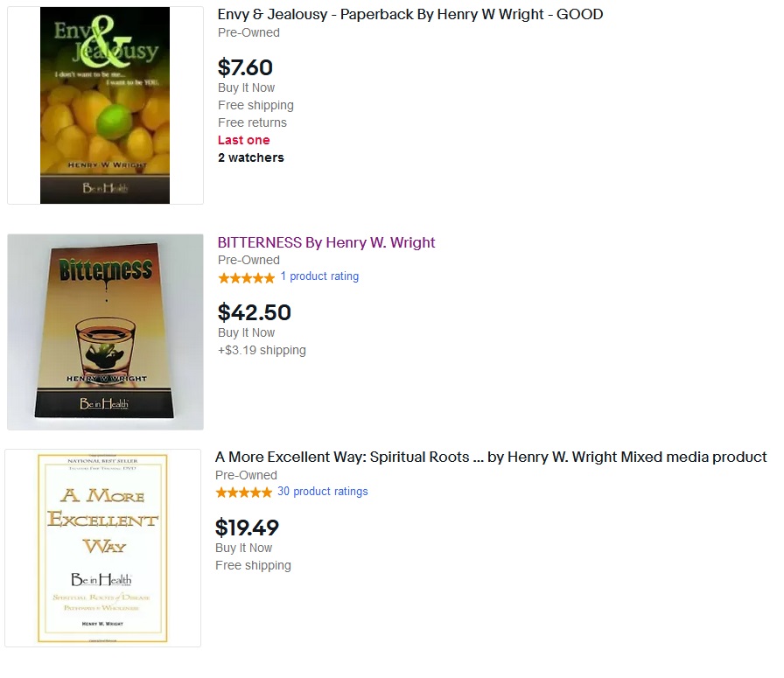This screenshot has width=784, height=678.
Task: Click the $19.49 price
Action: pos(247,528)
